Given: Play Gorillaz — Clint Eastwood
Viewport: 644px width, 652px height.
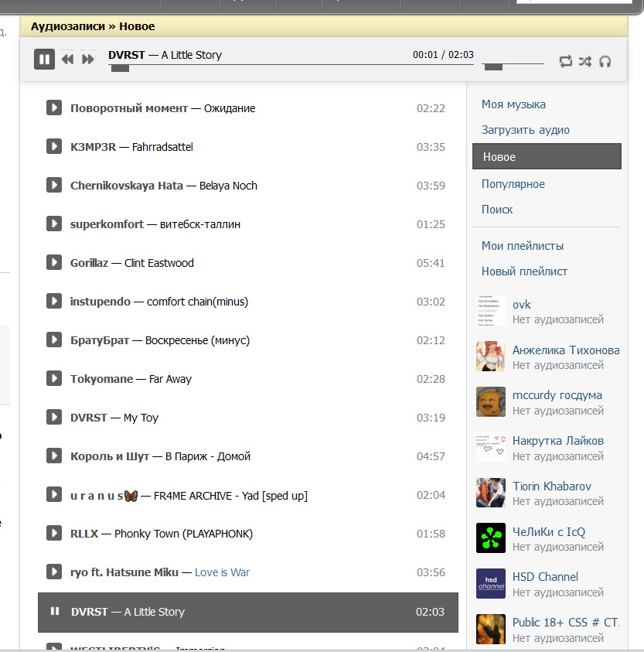Looking at the screenshot, I should tap(53, 262).
